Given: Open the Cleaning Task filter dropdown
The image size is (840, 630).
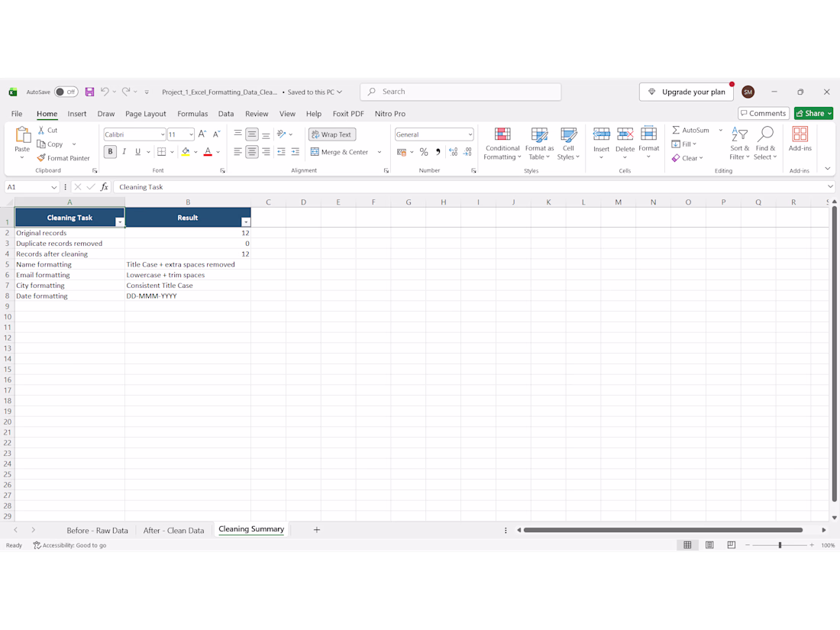Looking at the screenshot, I should click(119, 221).
